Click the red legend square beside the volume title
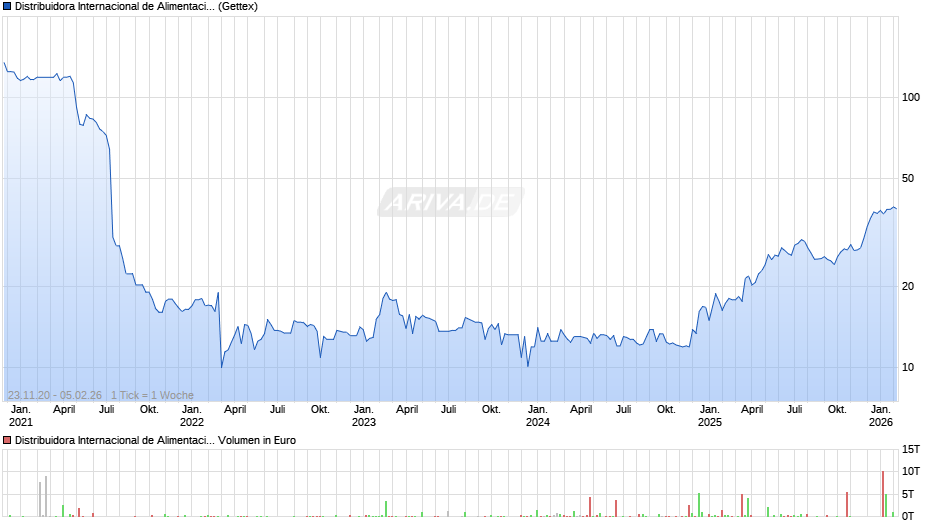Viewport: 940px width, 526px height. [x=7, y=440]
